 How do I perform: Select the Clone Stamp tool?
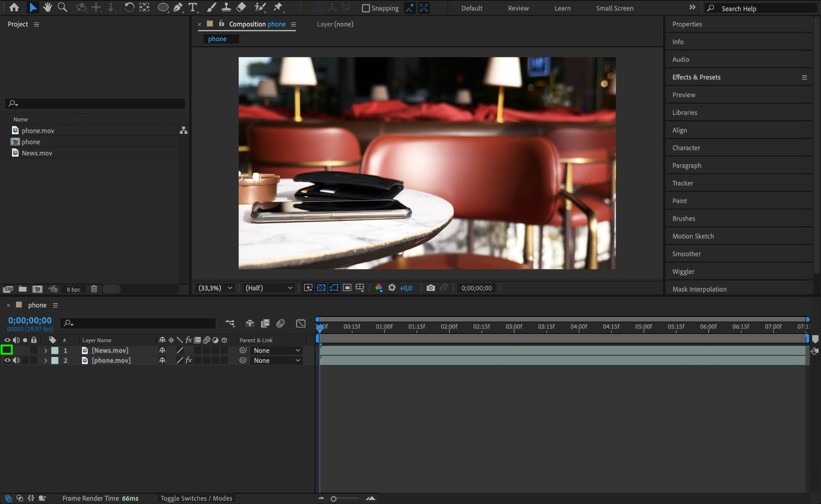[x=226, y=7]
